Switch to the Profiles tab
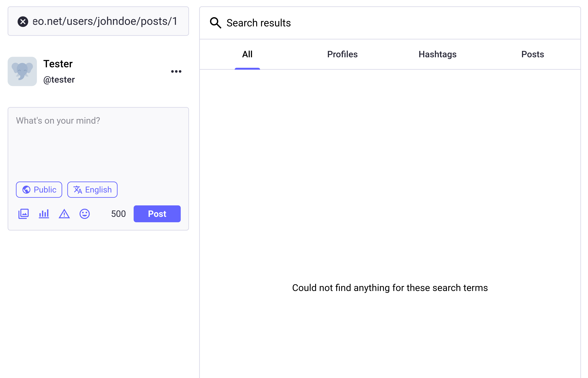Screen dimensions: 588x378 coord(342,54)
